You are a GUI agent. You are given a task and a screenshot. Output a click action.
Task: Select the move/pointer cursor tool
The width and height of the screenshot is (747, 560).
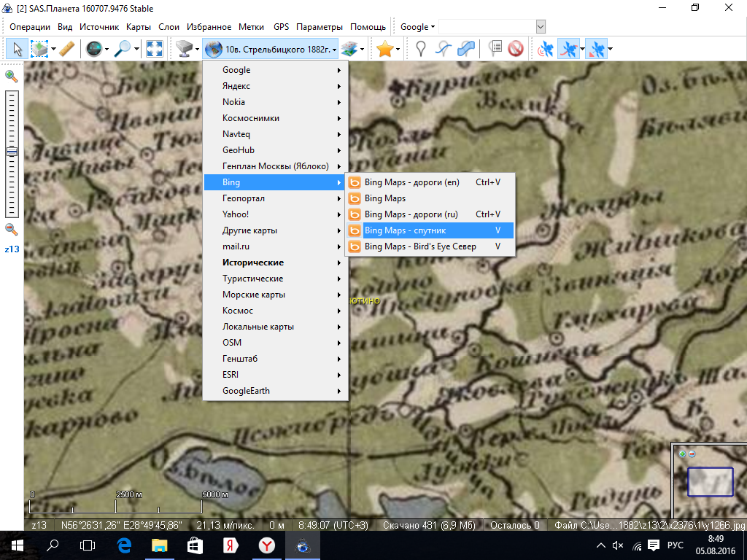point(18,49)
